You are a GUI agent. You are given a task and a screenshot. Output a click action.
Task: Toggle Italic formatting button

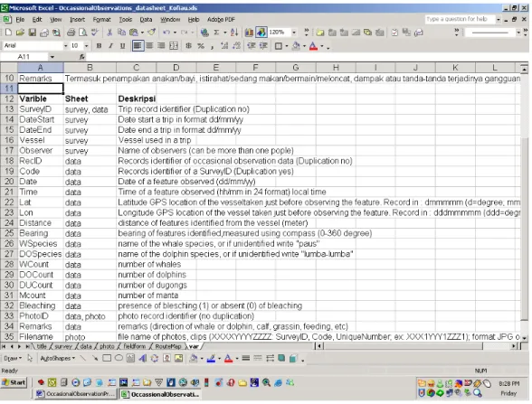(x=110, y=46)
